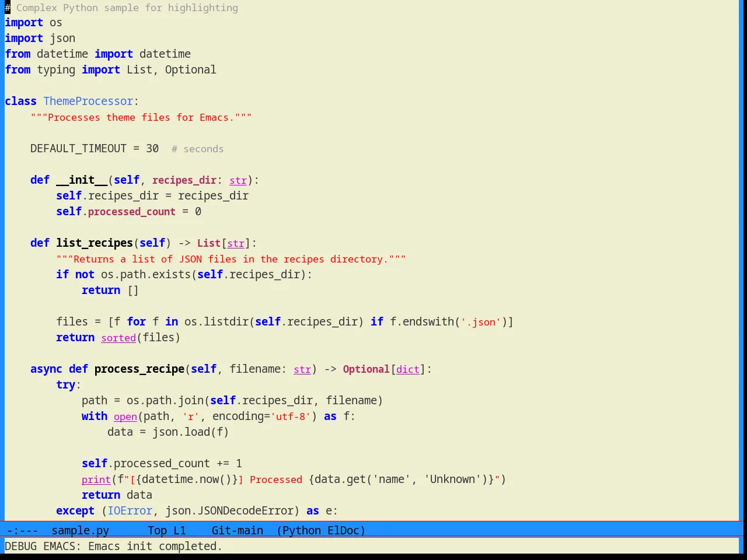This screenshot has height=560, width=747.
Task: Click the list_recipes function name
Action: 95,243
